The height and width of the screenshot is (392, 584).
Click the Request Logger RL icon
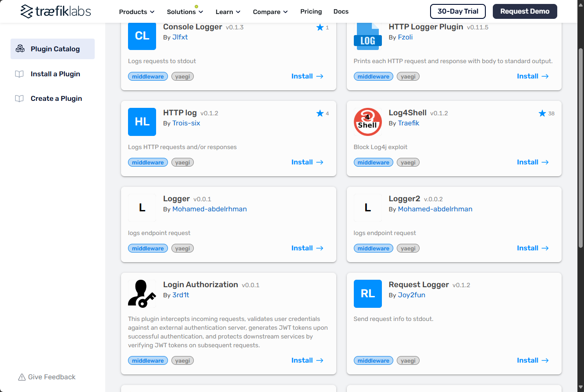[367, 294]
